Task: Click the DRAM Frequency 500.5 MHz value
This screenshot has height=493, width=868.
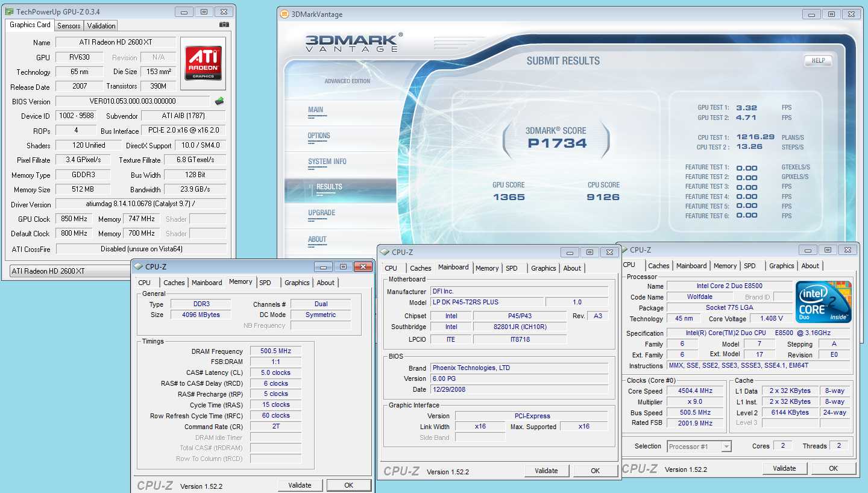Action: click(x=275, y=351)
